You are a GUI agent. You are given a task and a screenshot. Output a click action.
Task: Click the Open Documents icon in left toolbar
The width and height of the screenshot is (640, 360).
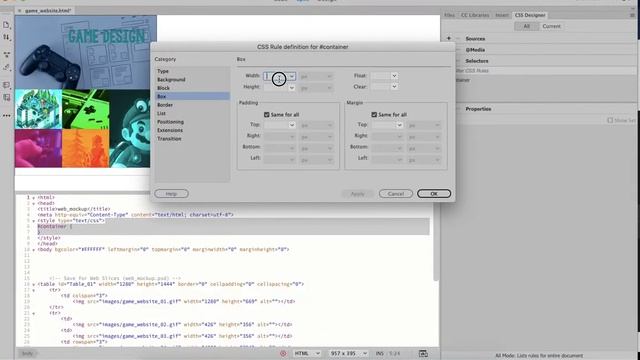6,25
